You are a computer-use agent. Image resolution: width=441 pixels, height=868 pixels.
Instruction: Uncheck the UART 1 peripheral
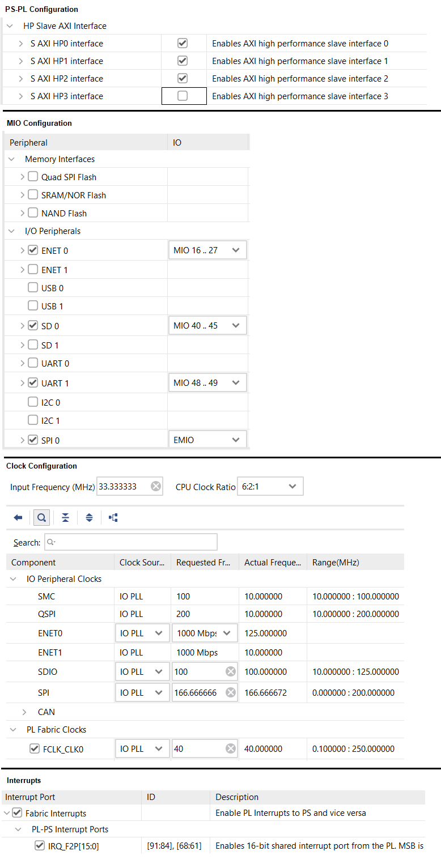[33, 383]
